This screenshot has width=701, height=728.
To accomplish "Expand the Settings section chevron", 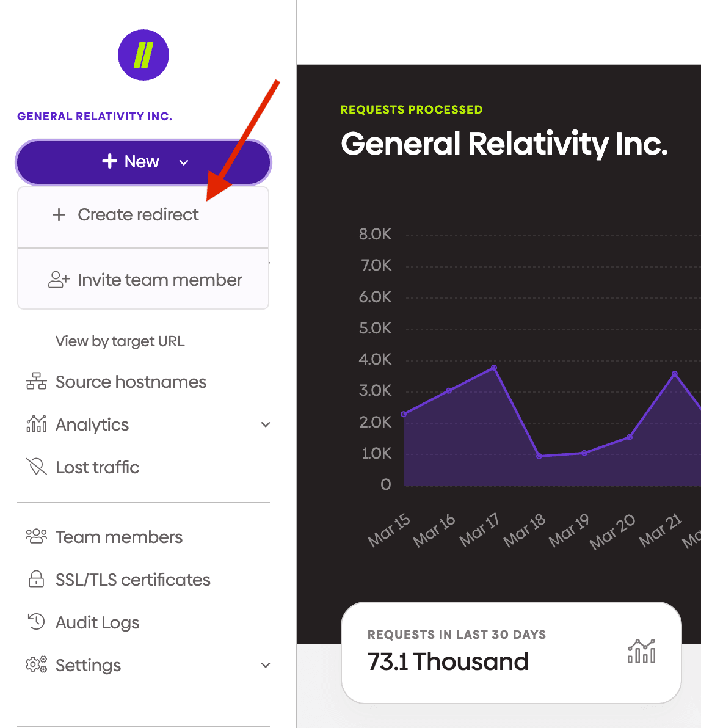I will pyautogui.click(x=265, y=664).
